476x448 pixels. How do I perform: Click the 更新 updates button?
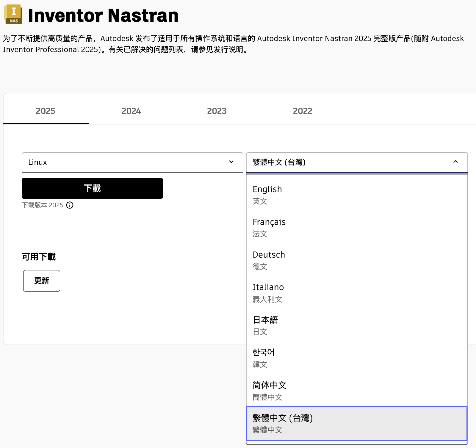(x=42, y=281)
